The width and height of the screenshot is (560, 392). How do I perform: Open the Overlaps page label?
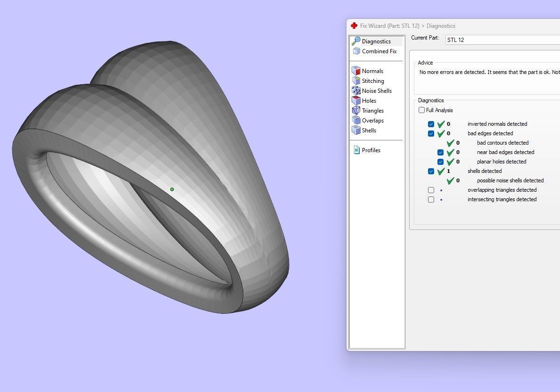(x=373, y=121)
